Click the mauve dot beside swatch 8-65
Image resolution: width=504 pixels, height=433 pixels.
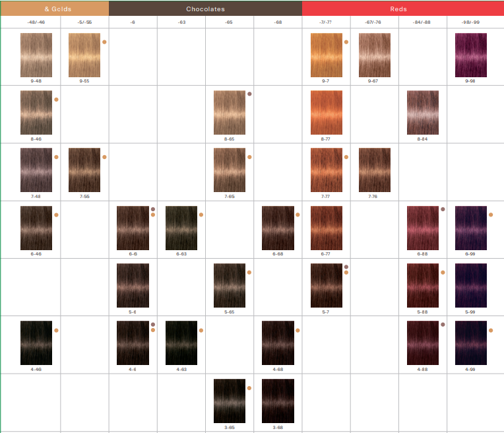249,94
